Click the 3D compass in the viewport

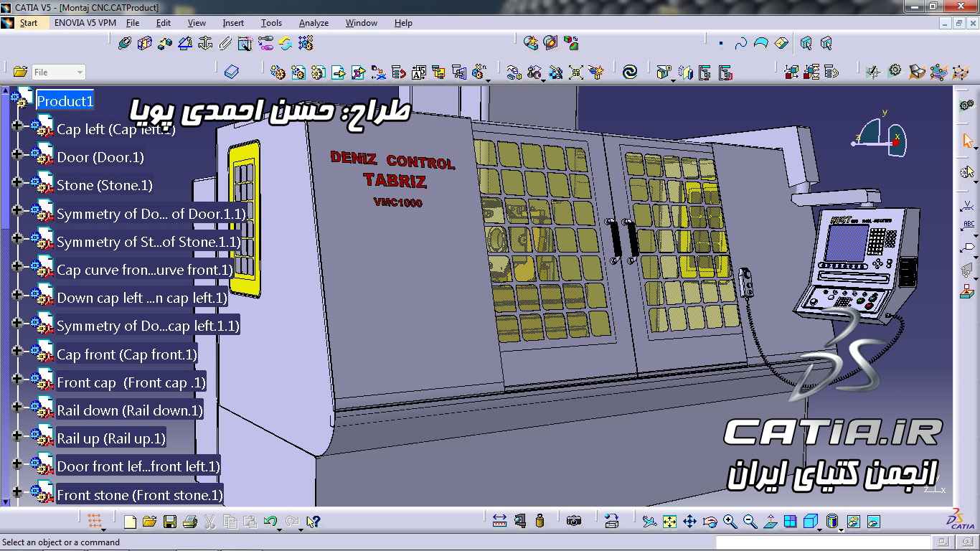(x=880, y=136)
